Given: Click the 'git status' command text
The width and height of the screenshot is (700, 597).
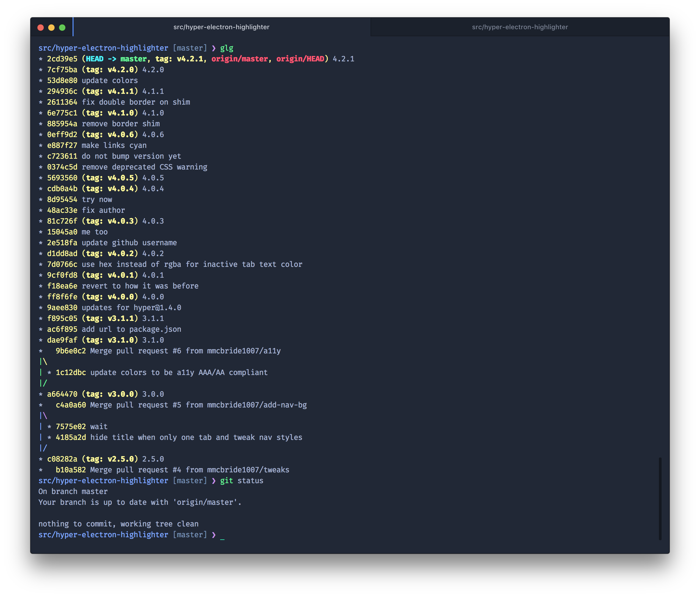Looking at the screenshot, I should (x=242, y=480).
